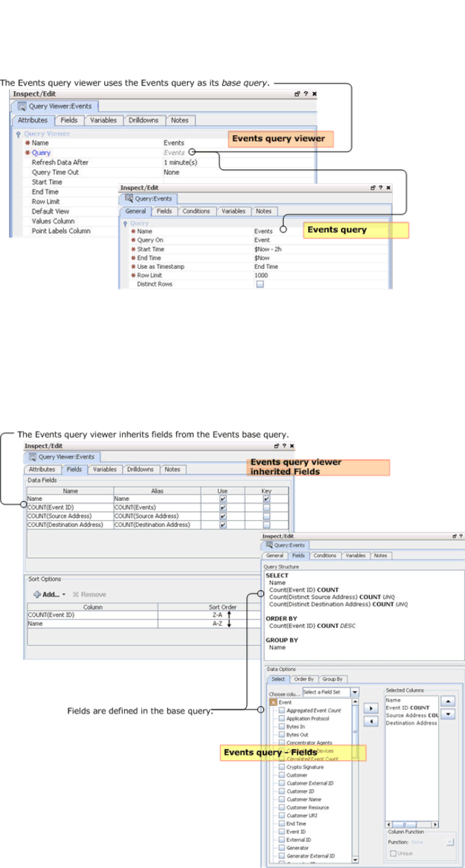Click the Query:Events tab icon above Query Structure
Image resolution: width=465 pixels, height=868 pixels.
click(x=269, y=545)
